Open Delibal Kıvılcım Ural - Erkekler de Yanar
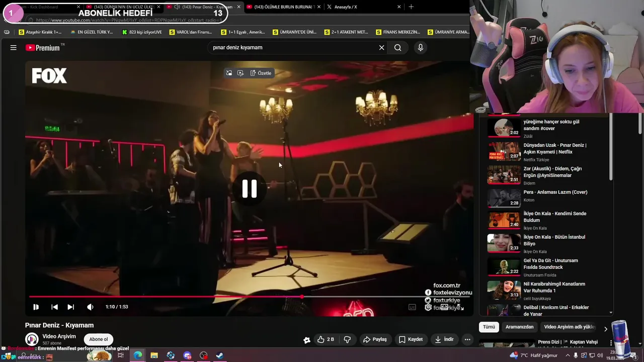644x362 pixels. pyautogui.click(x=556, y=311)
